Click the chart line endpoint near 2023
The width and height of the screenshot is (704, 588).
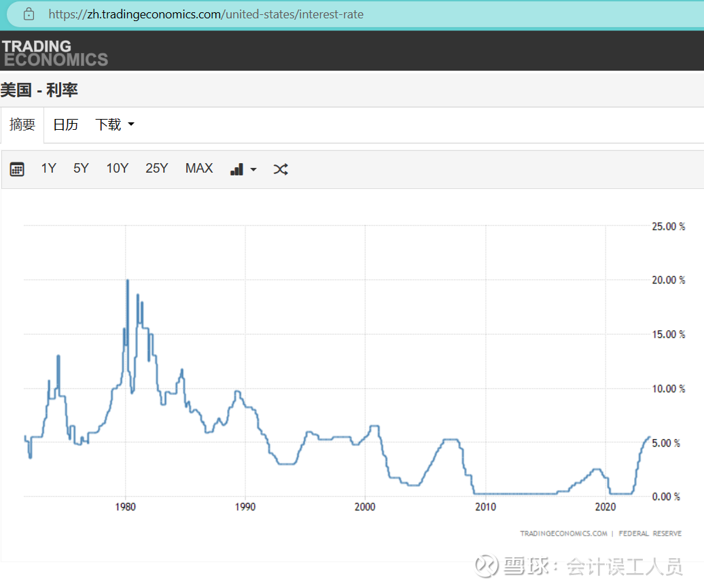pos(649,437)
